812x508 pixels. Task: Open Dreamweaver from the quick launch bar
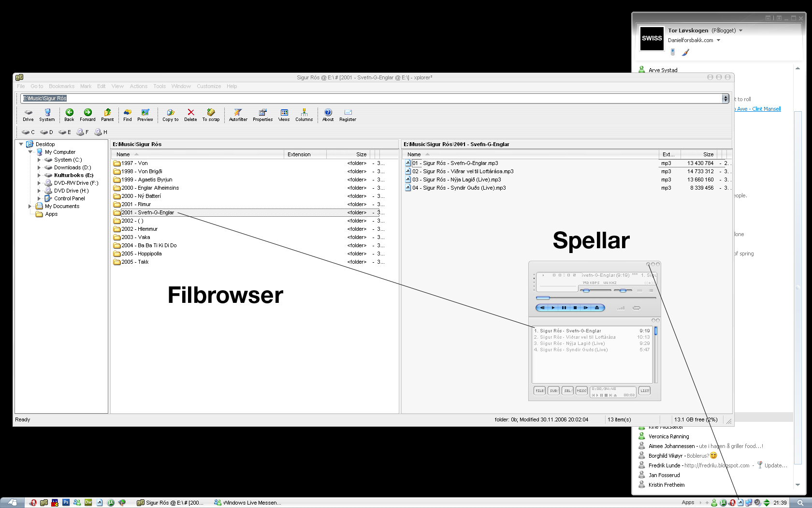88,503
